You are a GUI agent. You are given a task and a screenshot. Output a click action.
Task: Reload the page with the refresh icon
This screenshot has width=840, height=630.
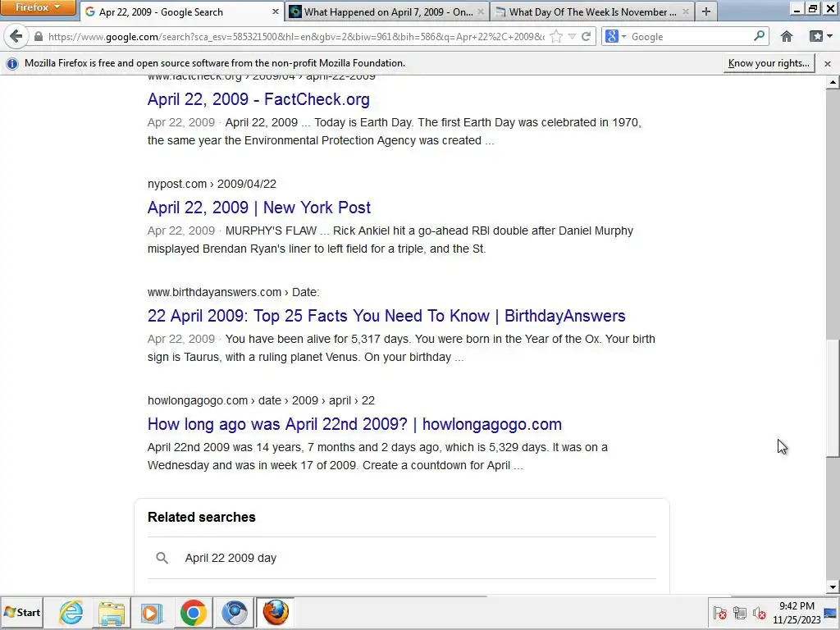[x=586, y=36]
